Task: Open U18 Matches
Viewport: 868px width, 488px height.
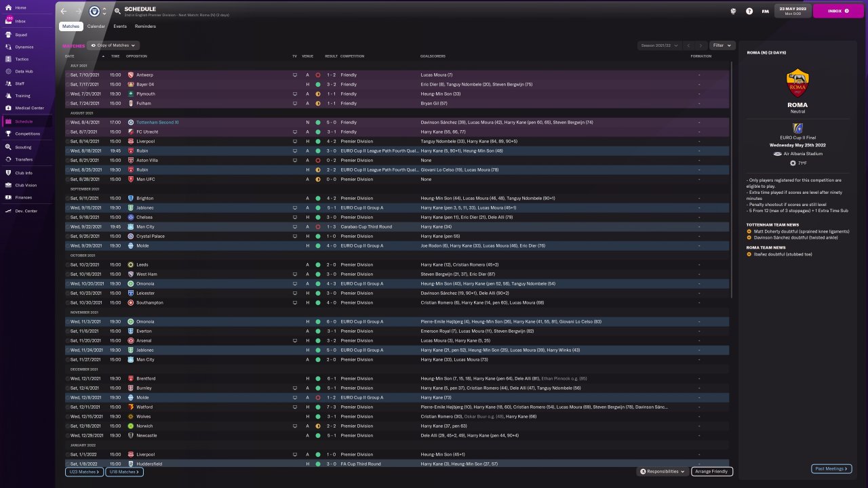Action: click(123, 471)
